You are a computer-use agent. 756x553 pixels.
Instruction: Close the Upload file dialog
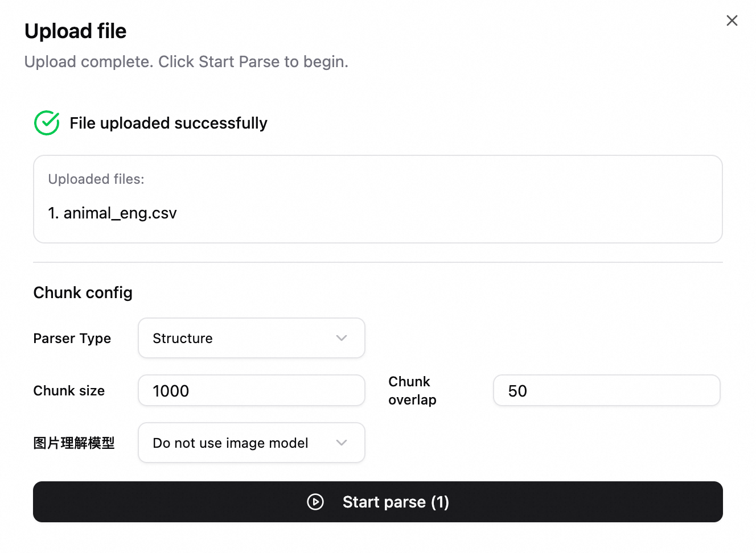[x=732, y=21]
